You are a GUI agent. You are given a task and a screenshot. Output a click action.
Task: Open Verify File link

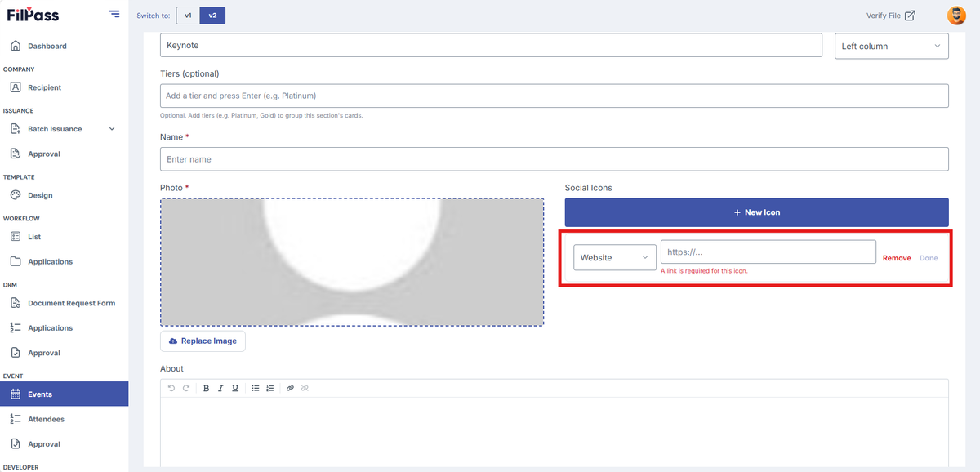click(x=890, y=16)
